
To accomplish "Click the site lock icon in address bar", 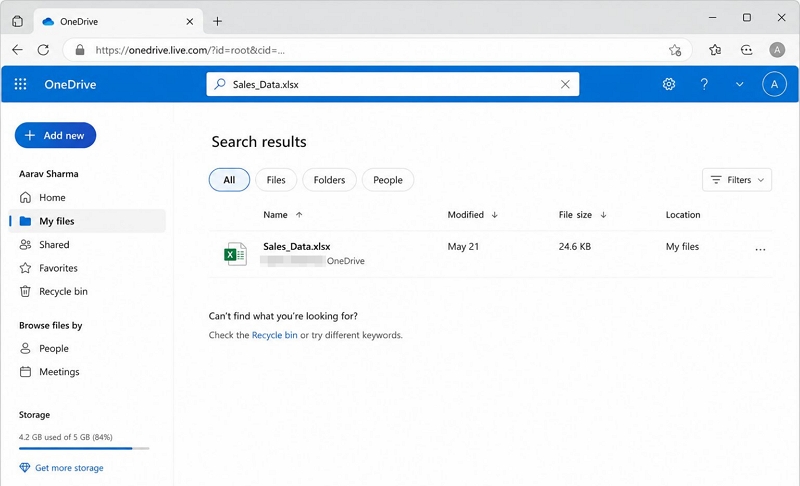I will tap(80, 49).
